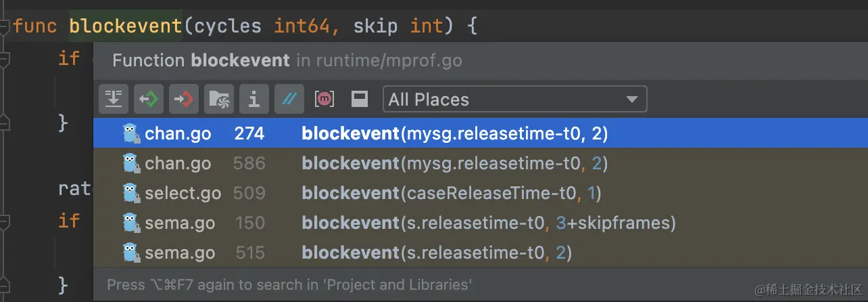Viewport: 868px width, 302px height.
Task: Toggle the blue double-slash comments filter
Action: point(289,100)
